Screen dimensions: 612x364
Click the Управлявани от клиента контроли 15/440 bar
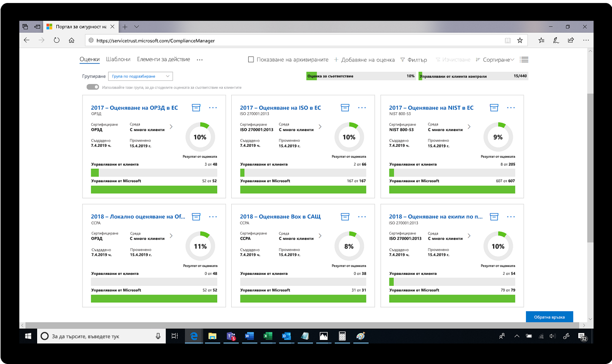coord(473,76)
